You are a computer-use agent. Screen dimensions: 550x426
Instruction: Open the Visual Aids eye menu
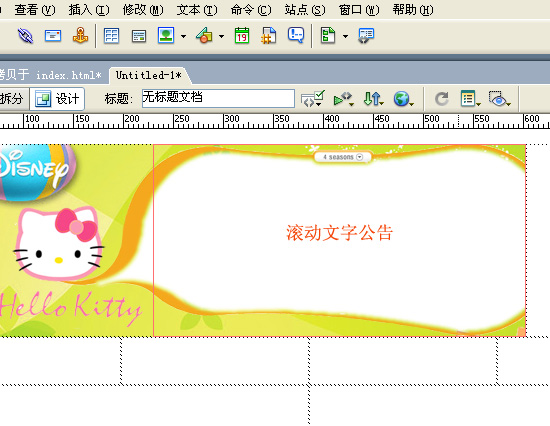[499, 99]
